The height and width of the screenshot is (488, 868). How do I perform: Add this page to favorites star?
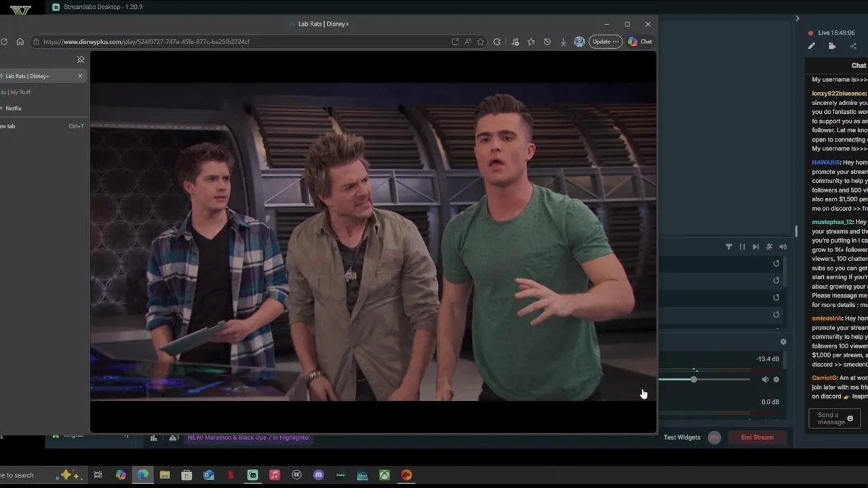pyautogui.click(x=480, y=41)
